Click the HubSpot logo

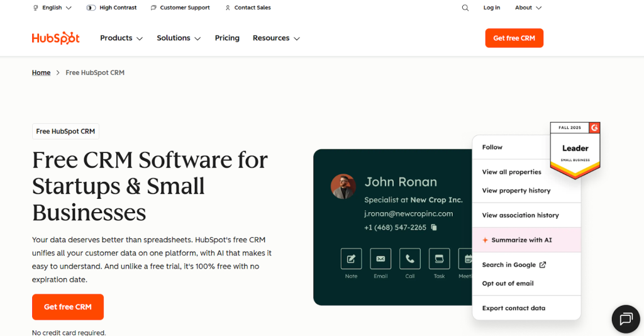[x=55, y=38]
